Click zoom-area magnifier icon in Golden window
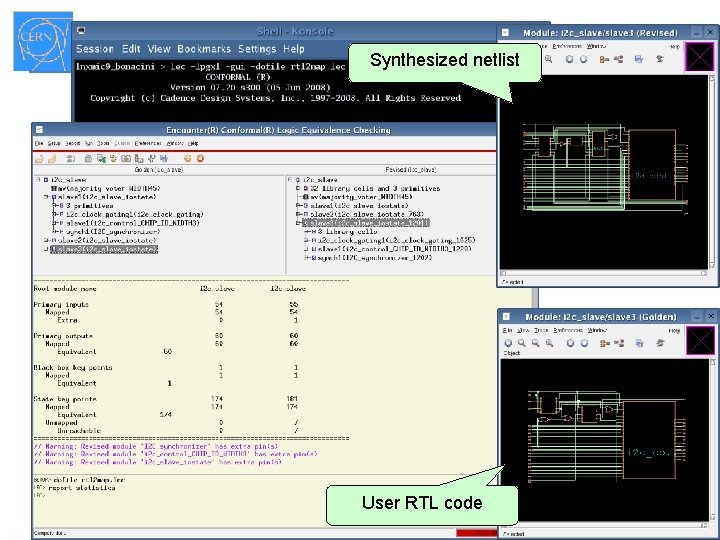Screen dimensions: 720x540 pyautogui.click(x=549, y=343)
